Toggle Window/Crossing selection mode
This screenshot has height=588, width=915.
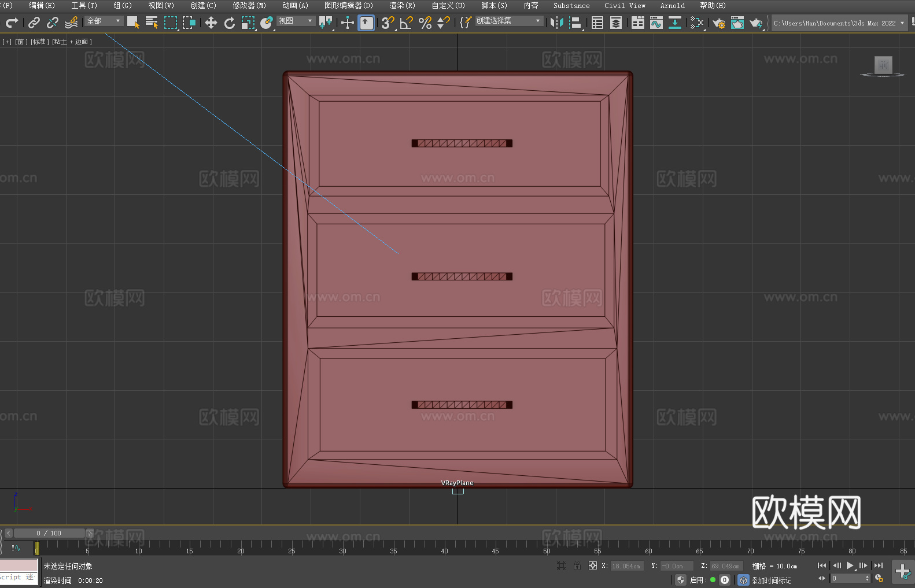[189, 23]
